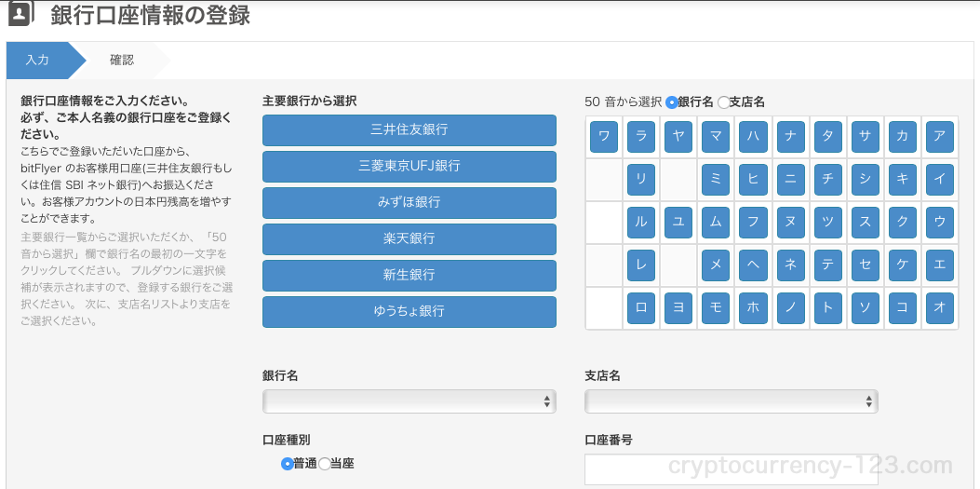Switch to the 確認 step tab
This screenshot has height=489, width=980.
tap(122, 61)
